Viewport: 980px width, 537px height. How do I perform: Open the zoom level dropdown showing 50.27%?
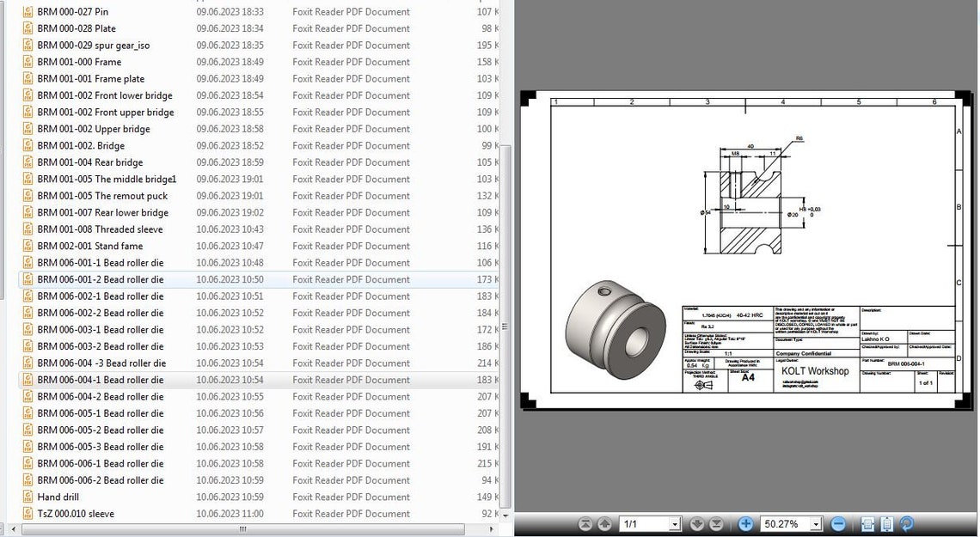pyautogui.click(x=816, y=524)
